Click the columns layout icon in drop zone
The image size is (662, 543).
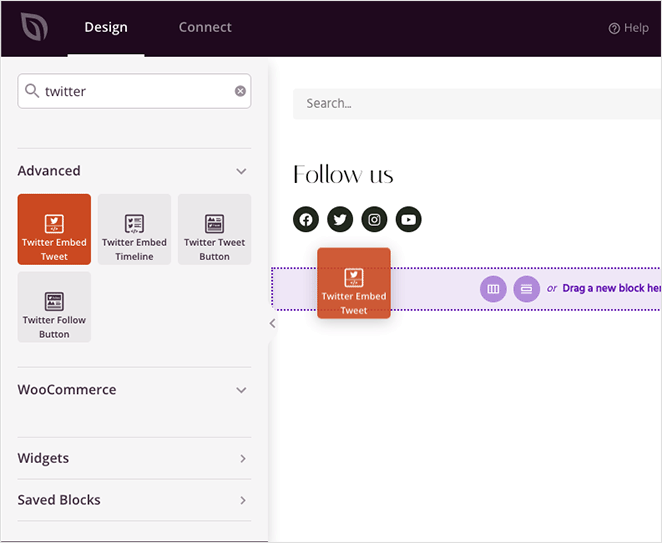pos(492,289)
